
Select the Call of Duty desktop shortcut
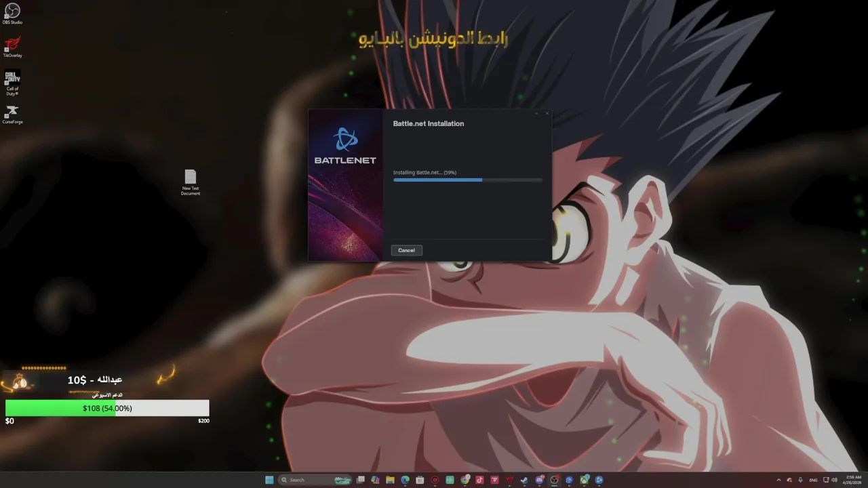[12, 83]
